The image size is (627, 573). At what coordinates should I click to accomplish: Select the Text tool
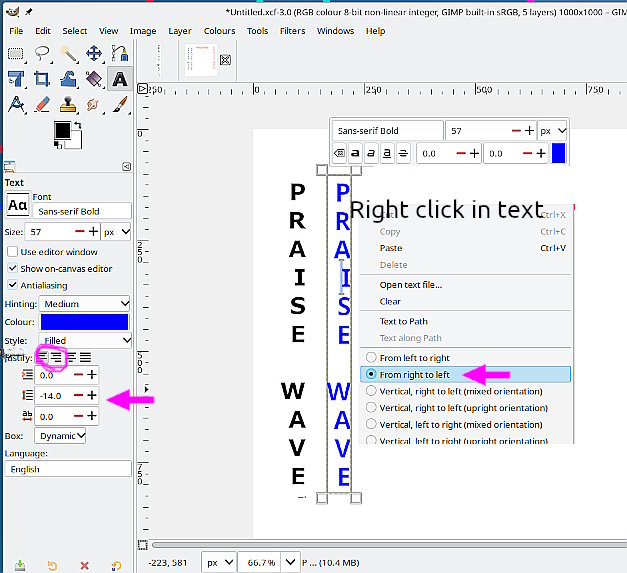[120, 79]
